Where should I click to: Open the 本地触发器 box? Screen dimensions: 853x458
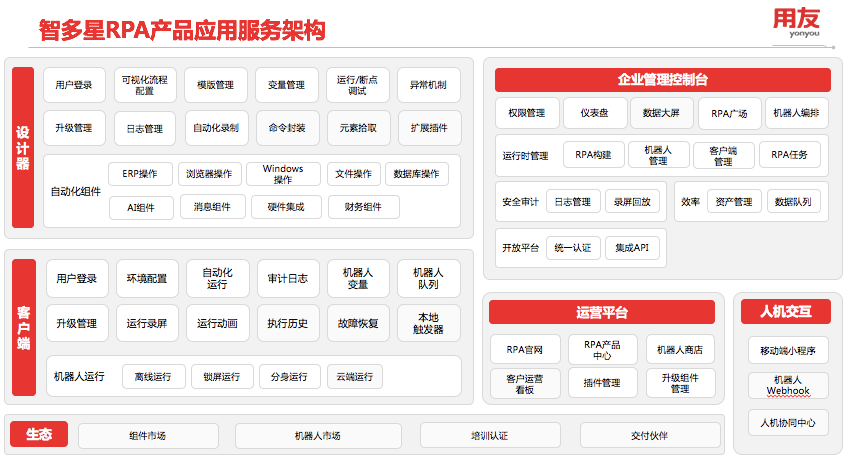pyautogui.click(x=429, y=324)
